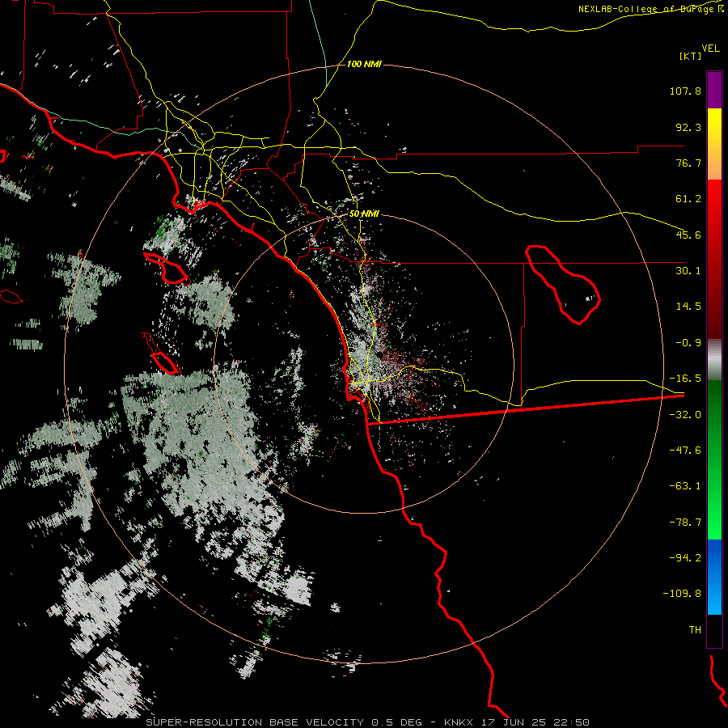Click the [KT] units label
Image resolution: width=728 pixels, height=728 pixels.
(690, 56)
